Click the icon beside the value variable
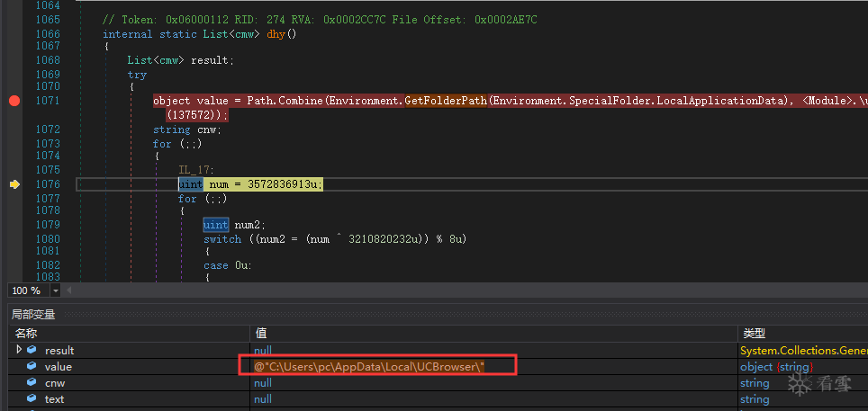The width and height of the screenshot is (868, 411). pos(32,366)
